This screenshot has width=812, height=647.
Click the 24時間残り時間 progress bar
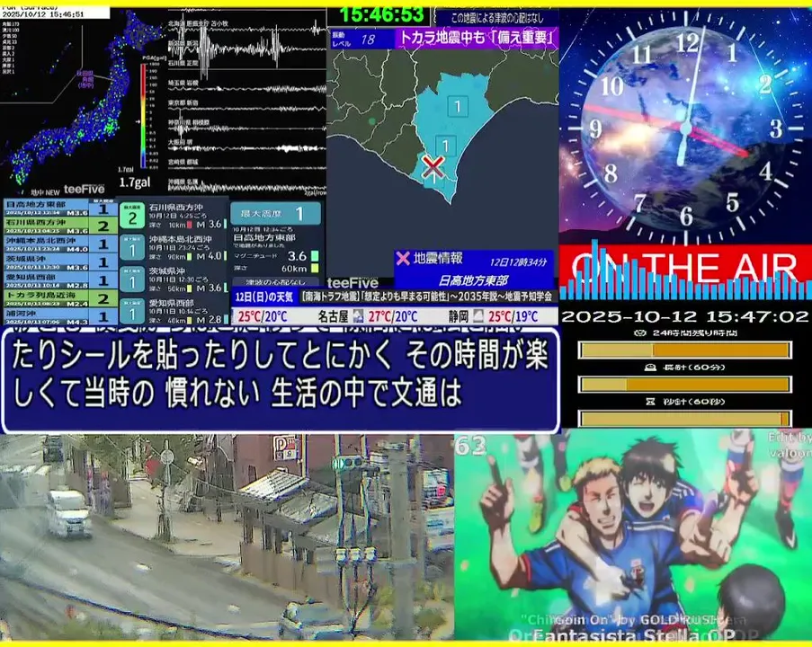coord(684,350)
